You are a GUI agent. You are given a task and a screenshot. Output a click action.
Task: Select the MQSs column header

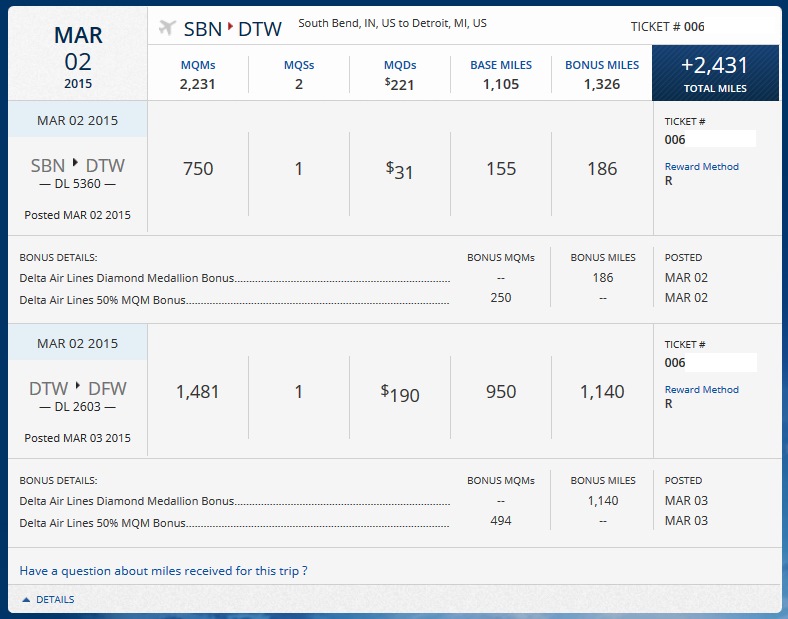pyautogui.click(x=299, y=65)
